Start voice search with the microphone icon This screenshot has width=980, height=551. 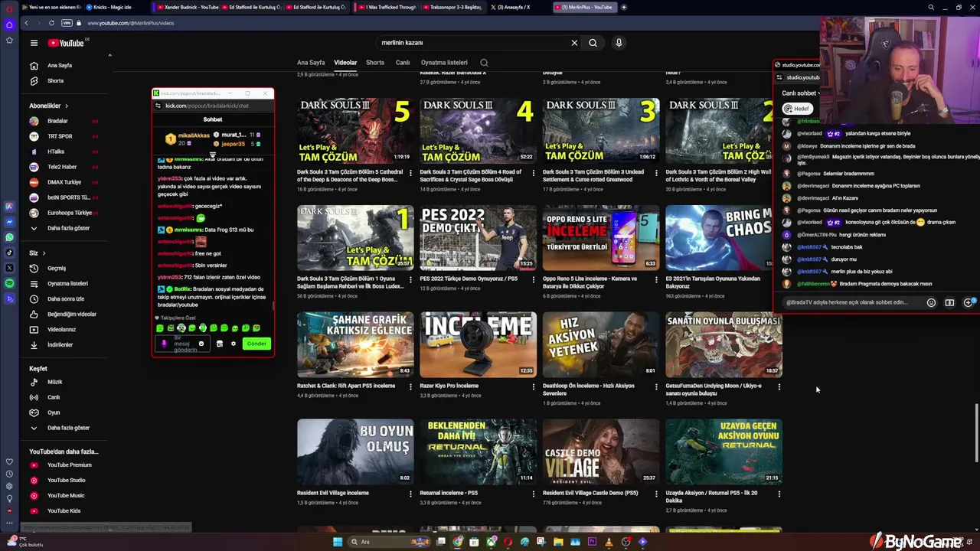pyautogui.click(x=619, y=43)
